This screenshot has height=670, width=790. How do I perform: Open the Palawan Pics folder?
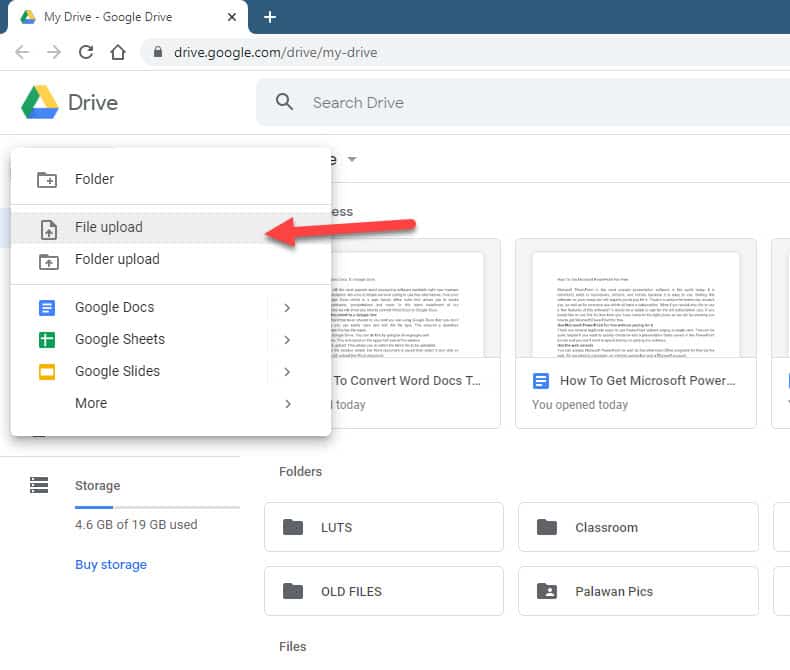[x=638, y=591]
